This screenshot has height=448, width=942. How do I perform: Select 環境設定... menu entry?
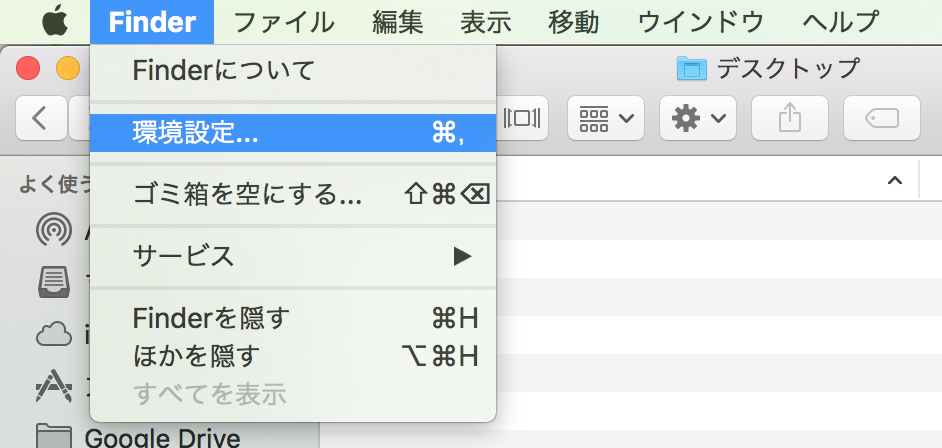(293, 133)
